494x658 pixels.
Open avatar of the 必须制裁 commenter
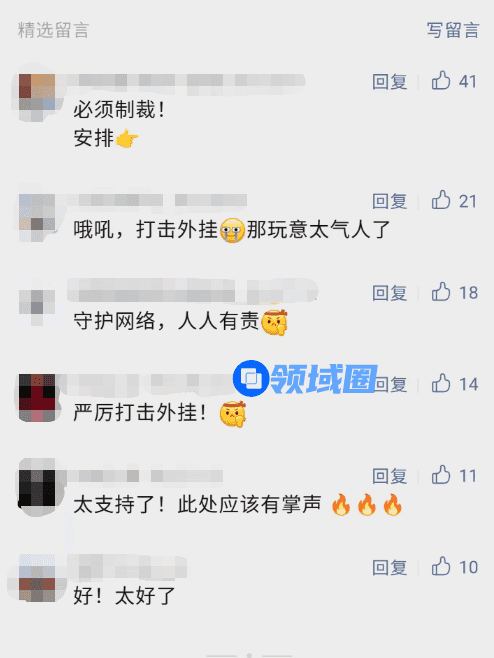[37, 92]
